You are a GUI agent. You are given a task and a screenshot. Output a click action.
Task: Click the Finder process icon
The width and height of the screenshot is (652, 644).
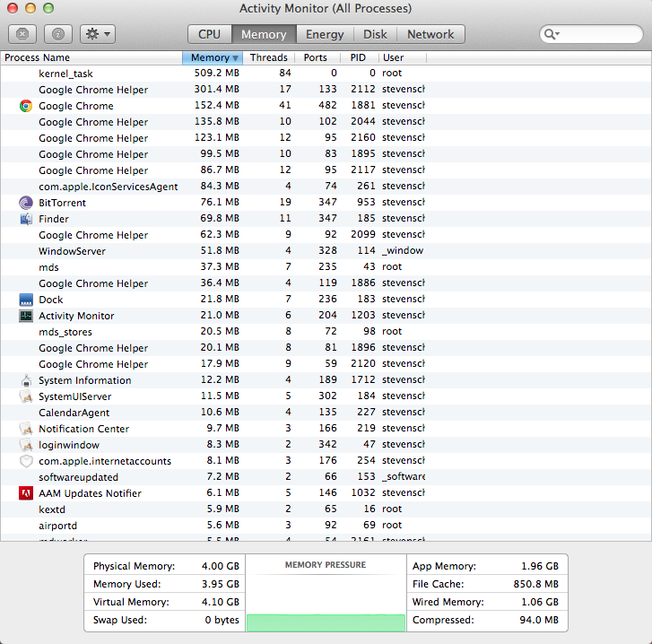tap(26, 219)
